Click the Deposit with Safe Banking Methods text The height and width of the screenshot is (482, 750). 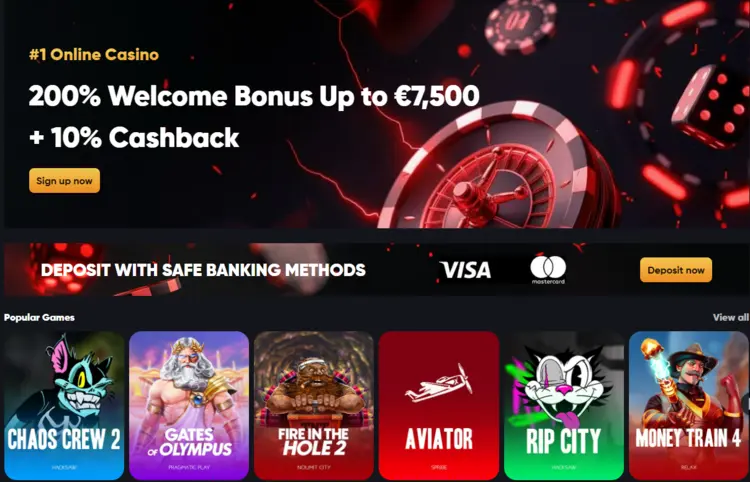click(203, 270)
